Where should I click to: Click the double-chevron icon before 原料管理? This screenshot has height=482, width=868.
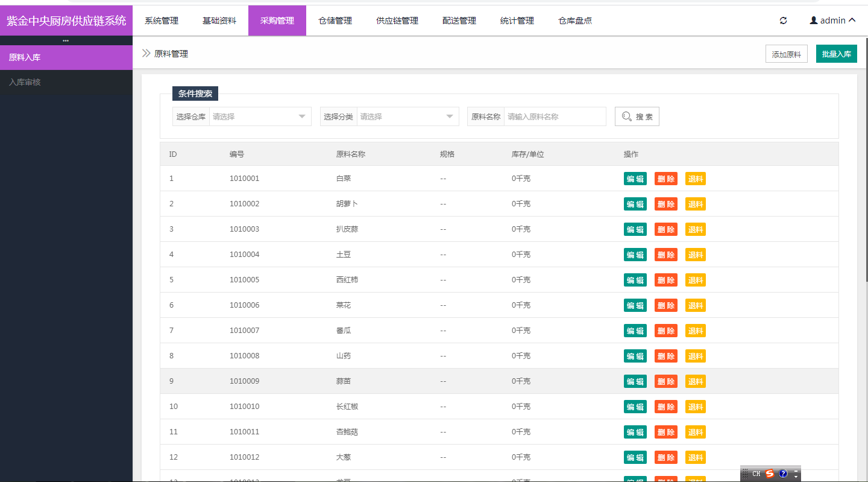coord(146,53)
